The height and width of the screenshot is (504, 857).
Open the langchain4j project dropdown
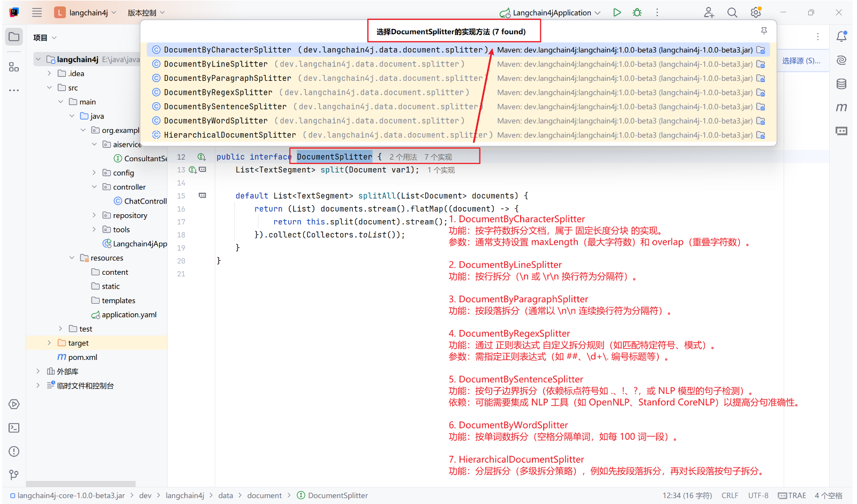coord(86,12)
